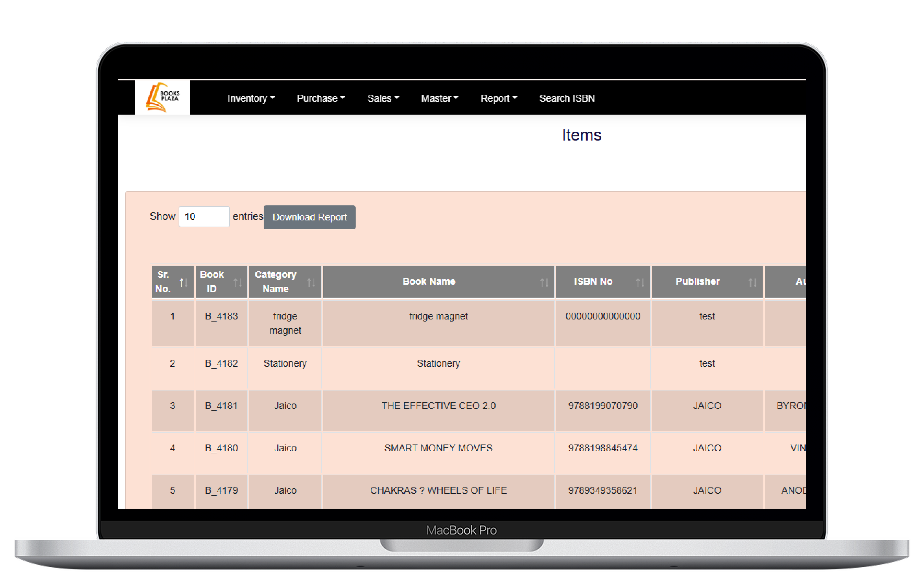
Task: Open the Purchase dropdown menu
Action: [321, 98]
